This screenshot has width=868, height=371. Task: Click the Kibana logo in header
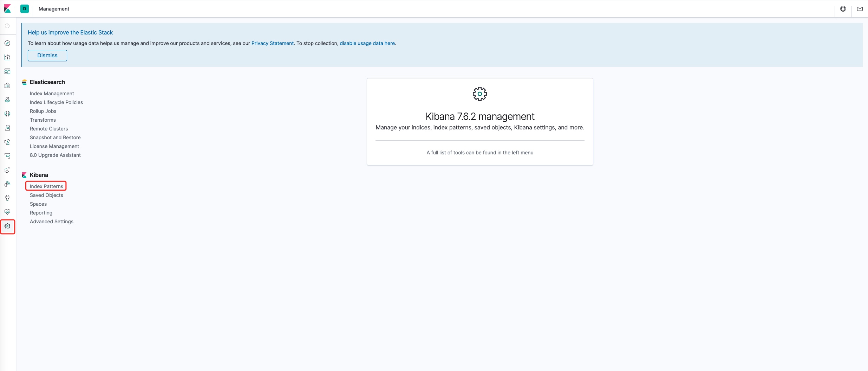coord(7,8)
